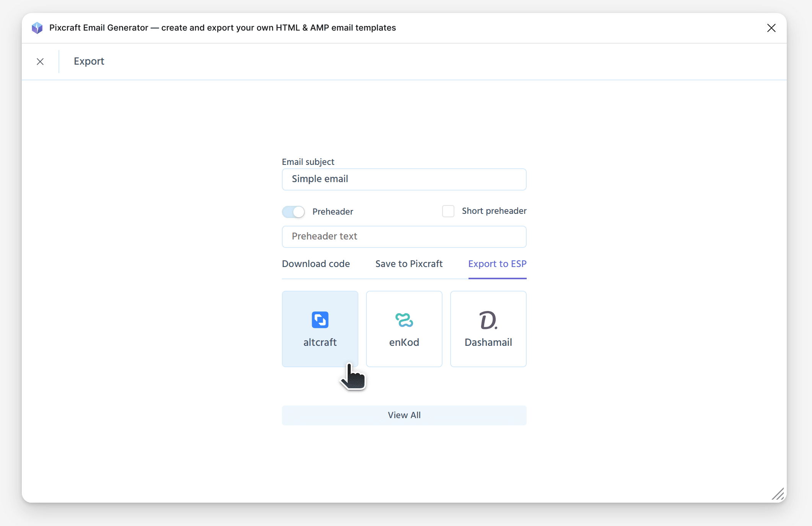Viewport: 812px width, 526px height.
Task: Click the Preheader text input field
Action: click(404, 236)
